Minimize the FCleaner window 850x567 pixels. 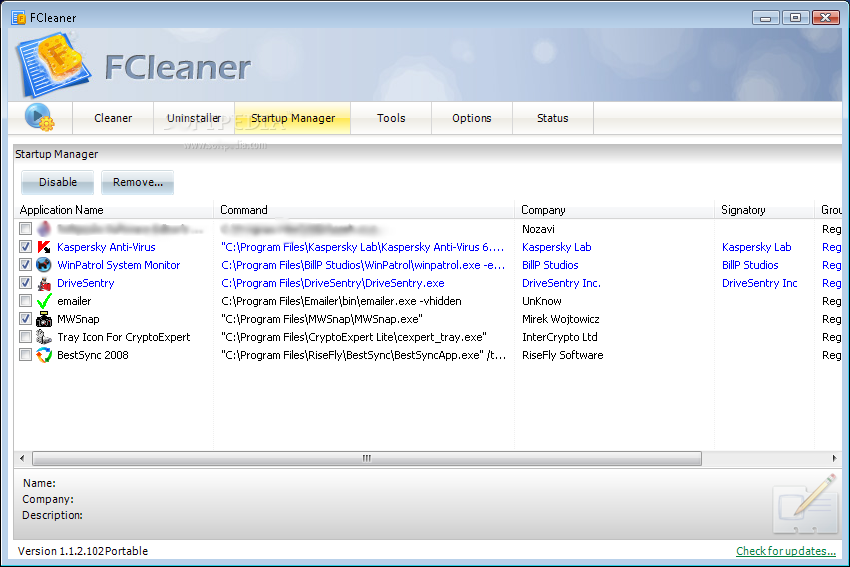tap(765, 18)
